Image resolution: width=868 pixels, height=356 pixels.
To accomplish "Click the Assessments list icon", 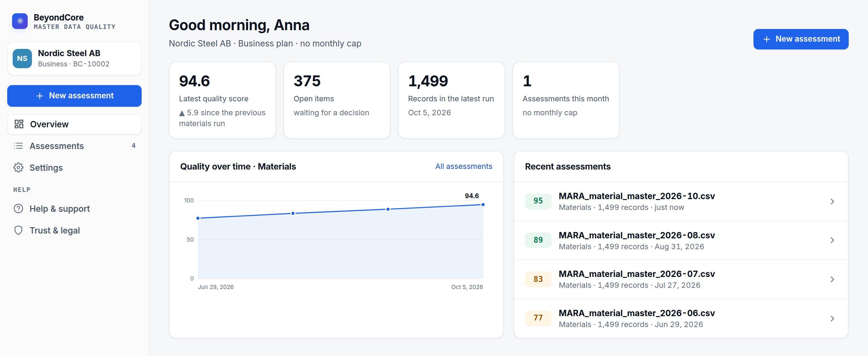I will tap(18, 146).
